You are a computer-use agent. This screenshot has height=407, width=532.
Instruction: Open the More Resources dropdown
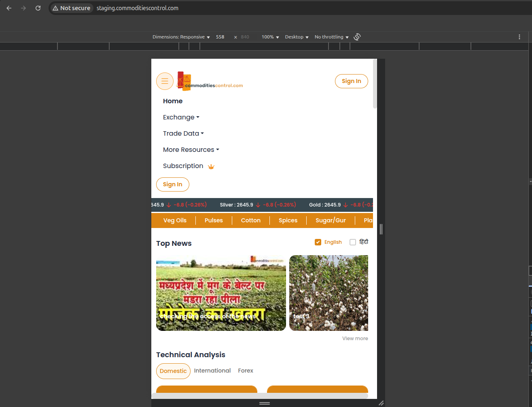(191, 150)
